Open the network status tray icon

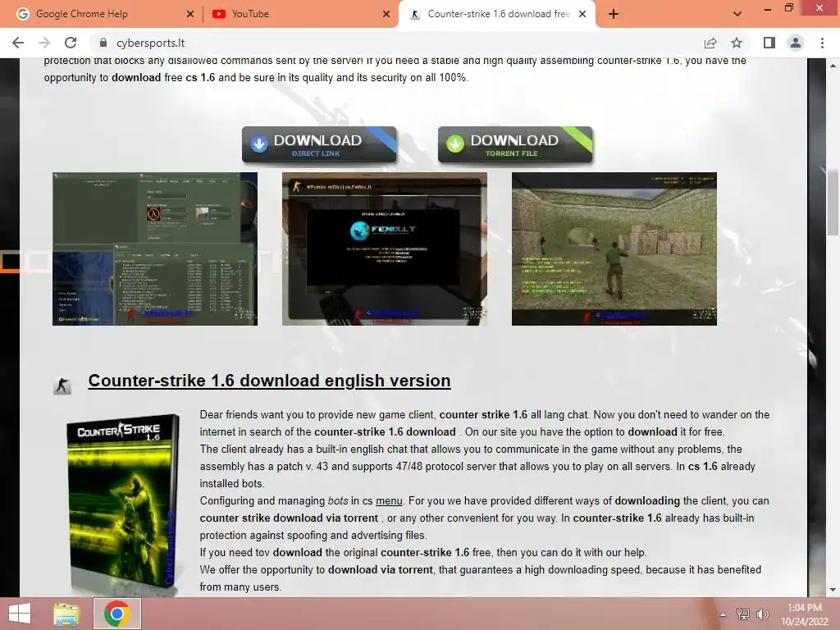(x=743, y=614)
